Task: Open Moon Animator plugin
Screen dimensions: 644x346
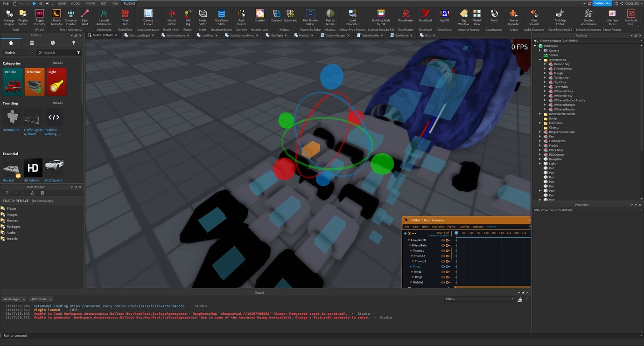Action: 56,17
